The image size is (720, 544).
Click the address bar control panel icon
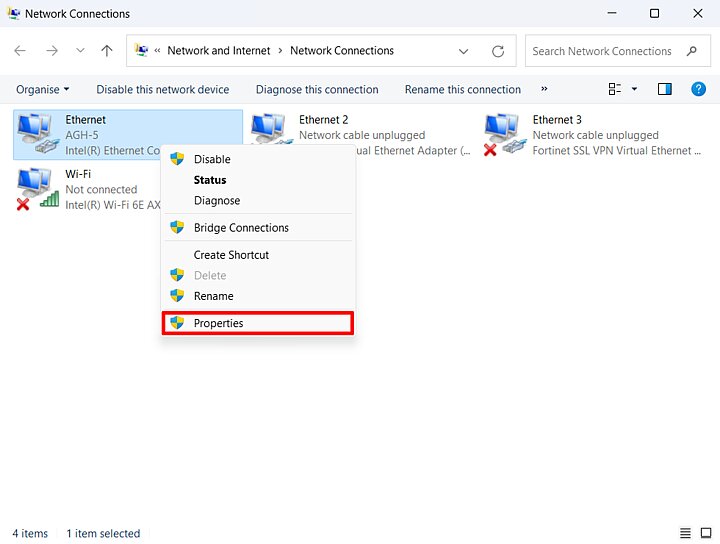pos(141,50)
